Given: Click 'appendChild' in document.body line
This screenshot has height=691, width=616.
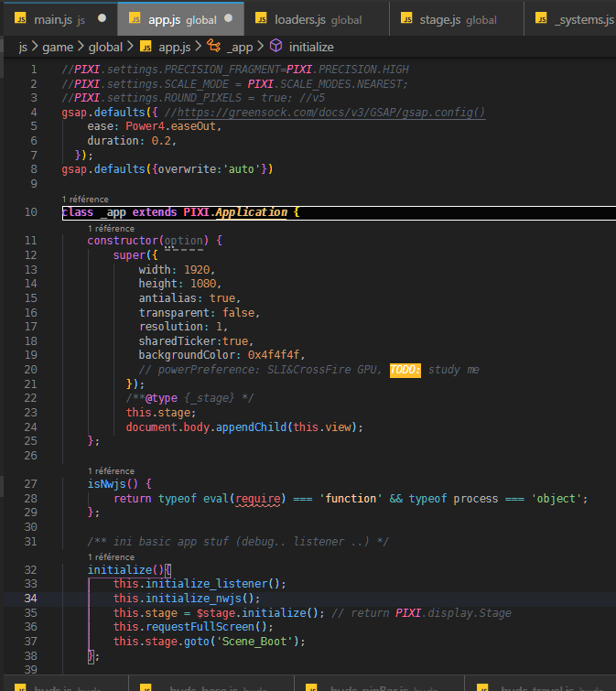Looking at the screenshot, I should [251, 427].
